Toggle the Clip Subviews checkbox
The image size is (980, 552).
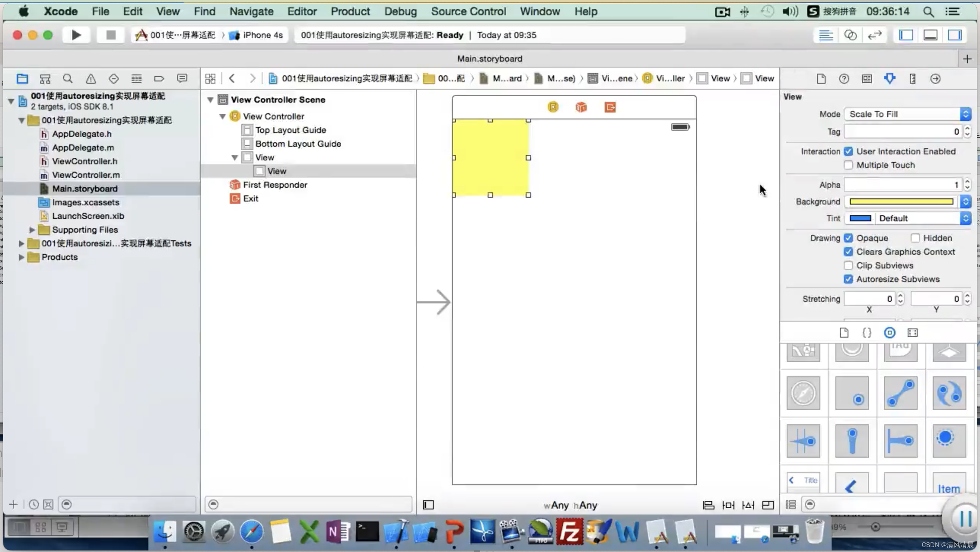[848, 265]
